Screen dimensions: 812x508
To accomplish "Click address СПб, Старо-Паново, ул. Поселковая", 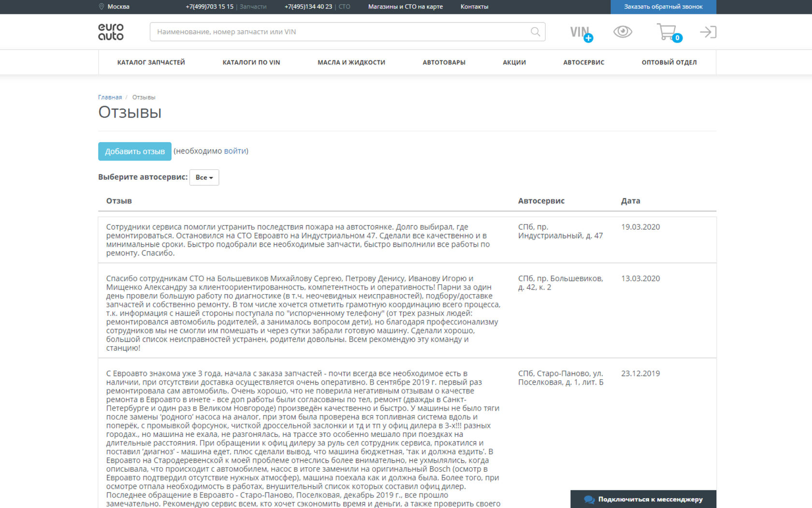I will [561, 378].
